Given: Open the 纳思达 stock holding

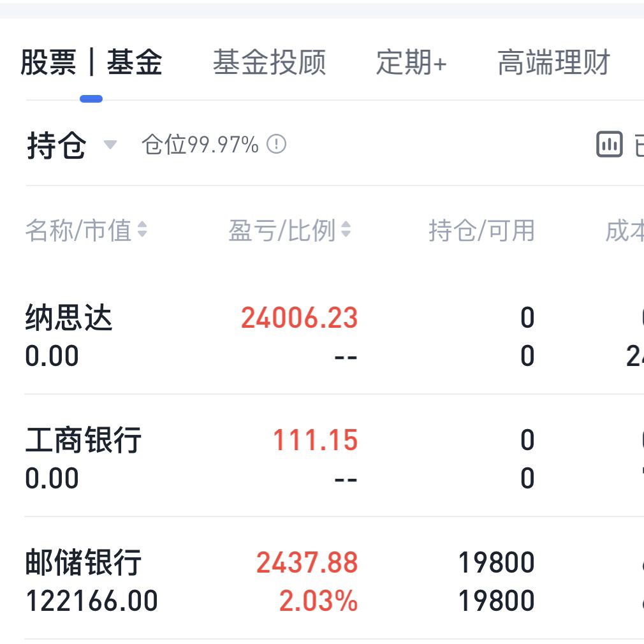Looking at the screenshot, I should coord(69,318).
